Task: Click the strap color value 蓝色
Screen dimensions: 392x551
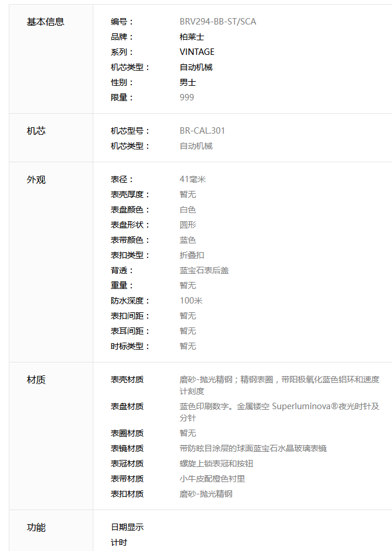Action: click(x=188, y=240)
